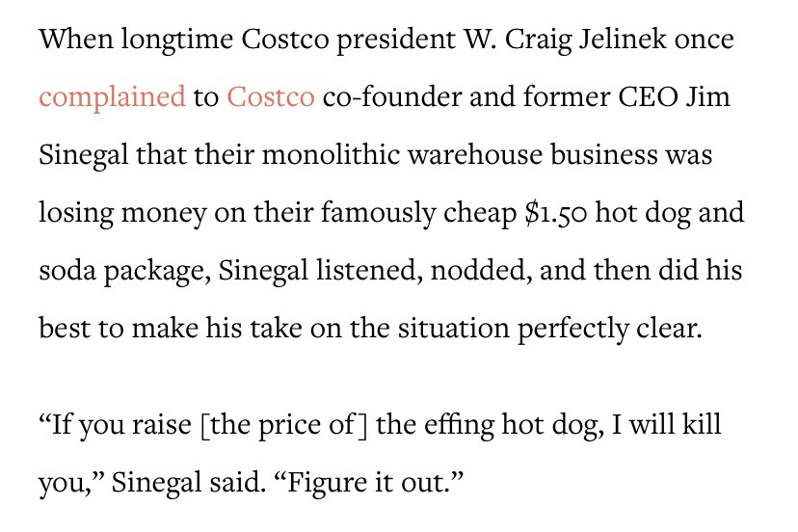Click the word "situation"

(x=449, y=328)
